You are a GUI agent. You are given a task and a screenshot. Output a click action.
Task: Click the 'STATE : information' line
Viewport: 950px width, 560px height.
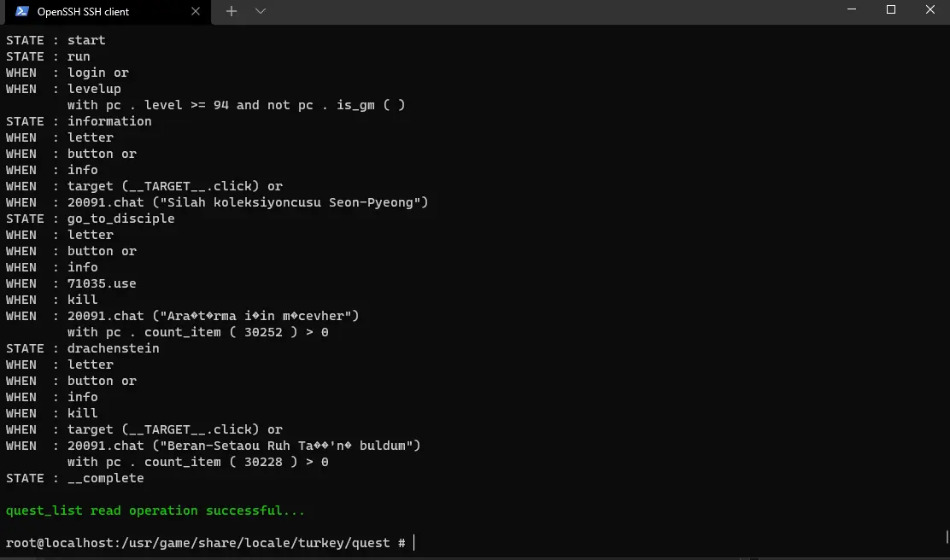pos(79,121)
